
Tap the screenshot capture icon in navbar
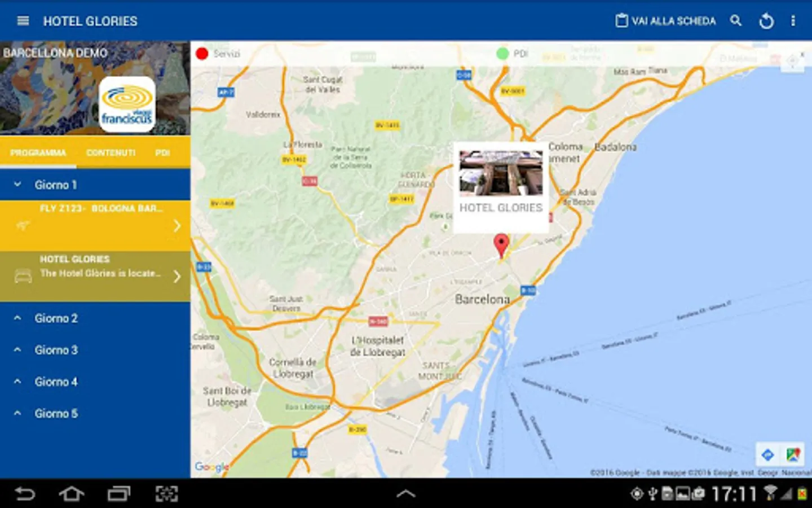[x=166, y=494]
